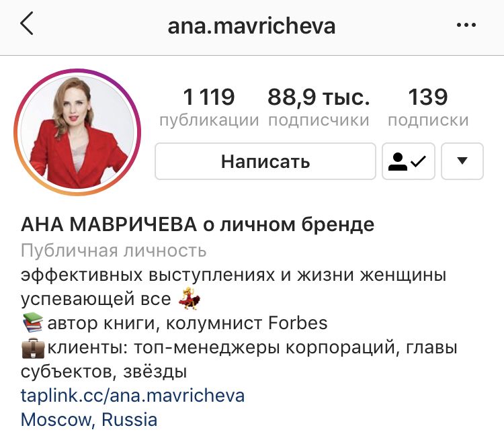Viewport: 504px width, 436px height.
Task: Select the АНА МАВРИЧЕВА profile name
Action: click(x=109, y=224)
